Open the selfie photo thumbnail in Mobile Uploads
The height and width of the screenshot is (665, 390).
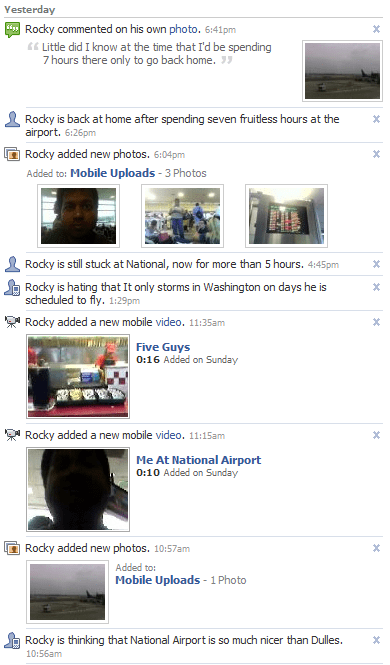pos(78,216)
